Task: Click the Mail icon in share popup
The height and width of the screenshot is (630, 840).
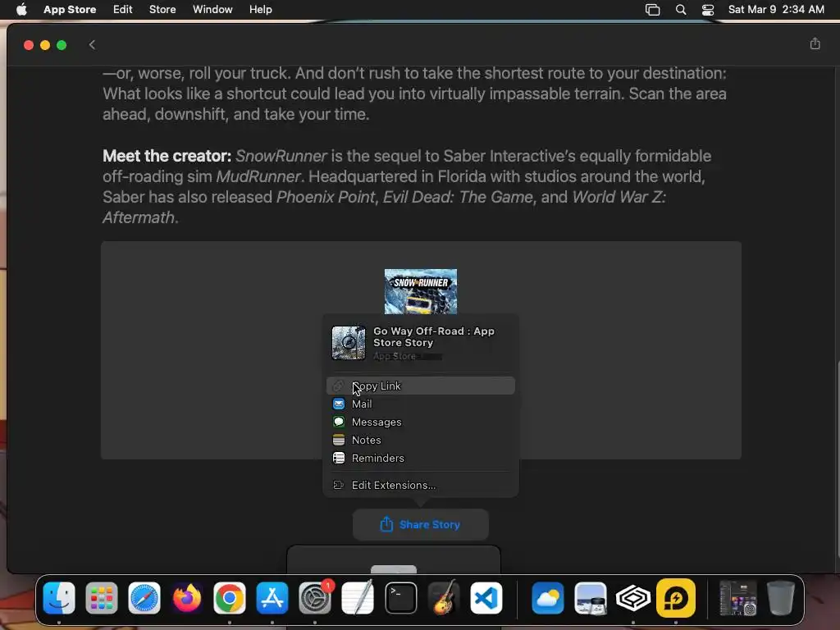Action: 339,404
